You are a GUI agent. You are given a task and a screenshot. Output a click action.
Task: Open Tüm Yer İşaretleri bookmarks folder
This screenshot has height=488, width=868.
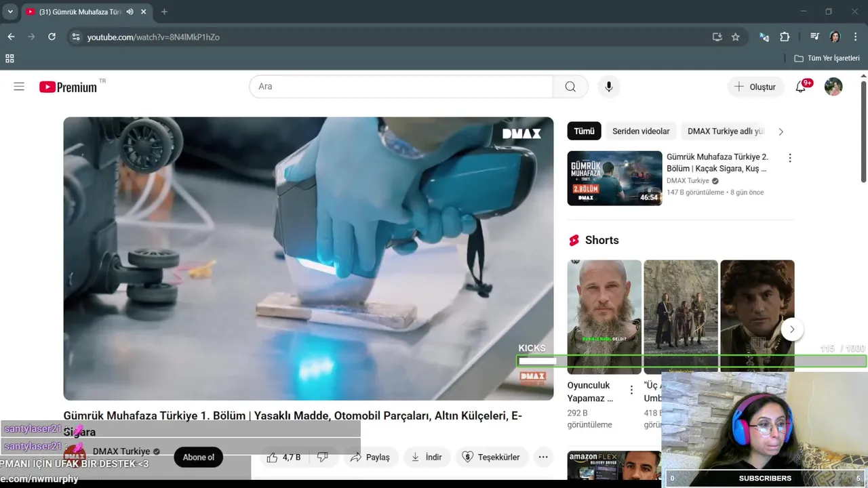point(827,58)
